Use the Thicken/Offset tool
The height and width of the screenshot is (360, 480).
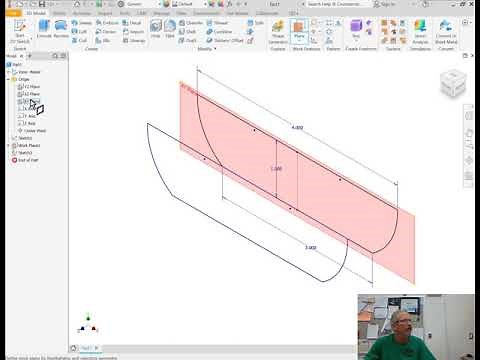coord(225,40)
